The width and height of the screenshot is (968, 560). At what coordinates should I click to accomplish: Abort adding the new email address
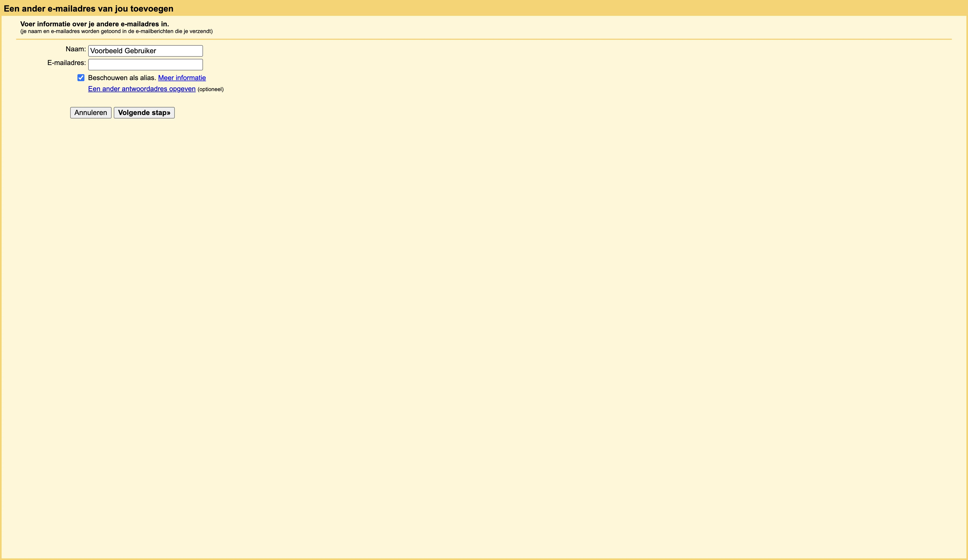(x=90, y=113)
